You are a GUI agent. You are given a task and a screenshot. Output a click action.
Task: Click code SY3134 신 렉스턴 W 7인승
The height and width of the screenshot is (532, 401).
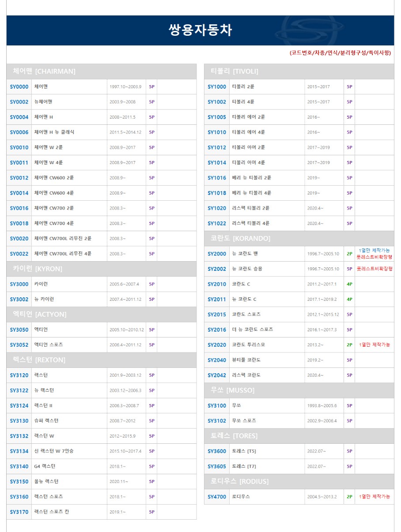19,451
